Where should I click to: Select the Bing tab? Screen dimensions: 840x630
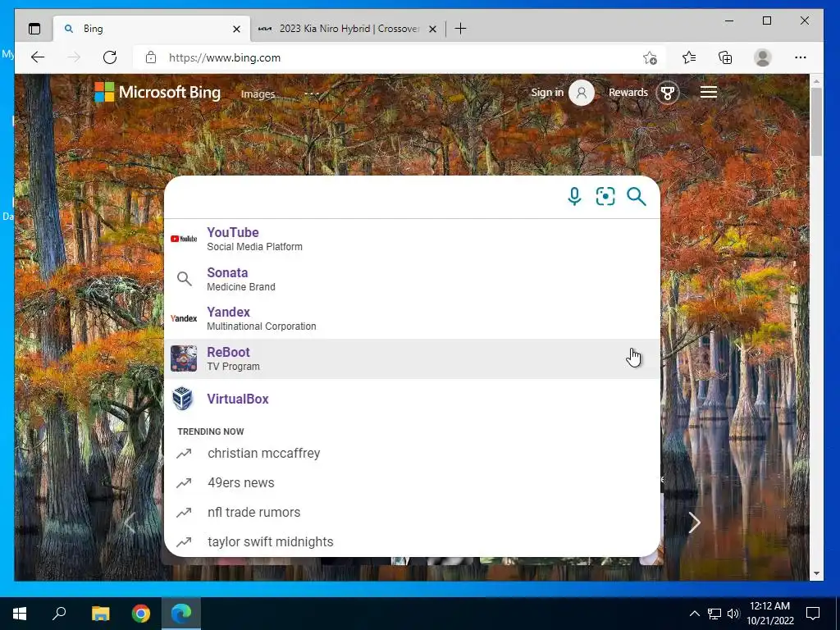pyautogui.click(x=152, y=29)
